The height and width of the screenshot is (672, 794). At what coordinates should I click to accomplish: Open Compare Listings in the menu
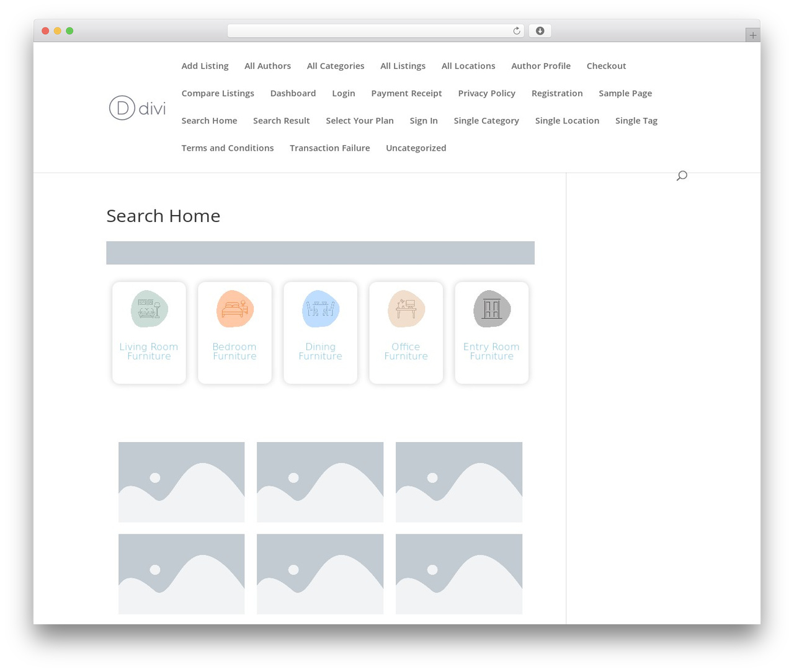coord(218,93)
